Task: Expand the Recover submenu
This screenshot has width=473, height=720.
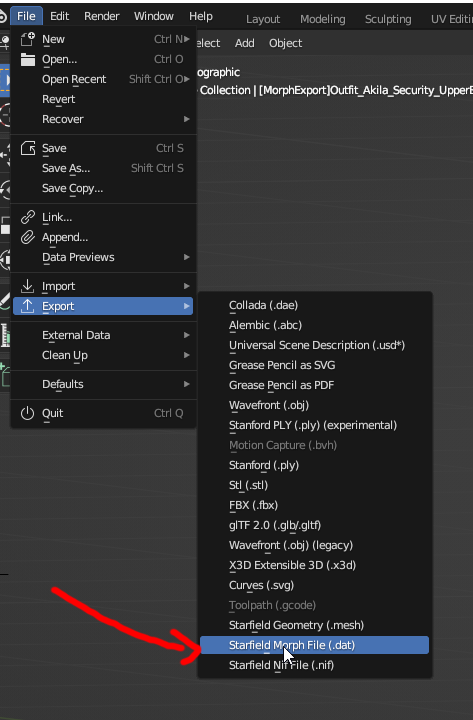Action: pos(103,119)
